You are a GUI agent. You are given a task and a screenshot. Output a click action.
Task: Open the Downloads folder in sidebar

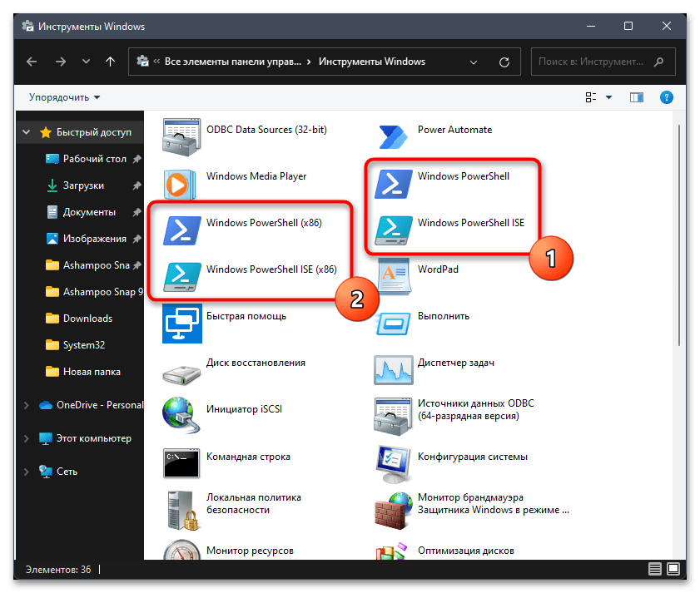[x=79, y=319]
